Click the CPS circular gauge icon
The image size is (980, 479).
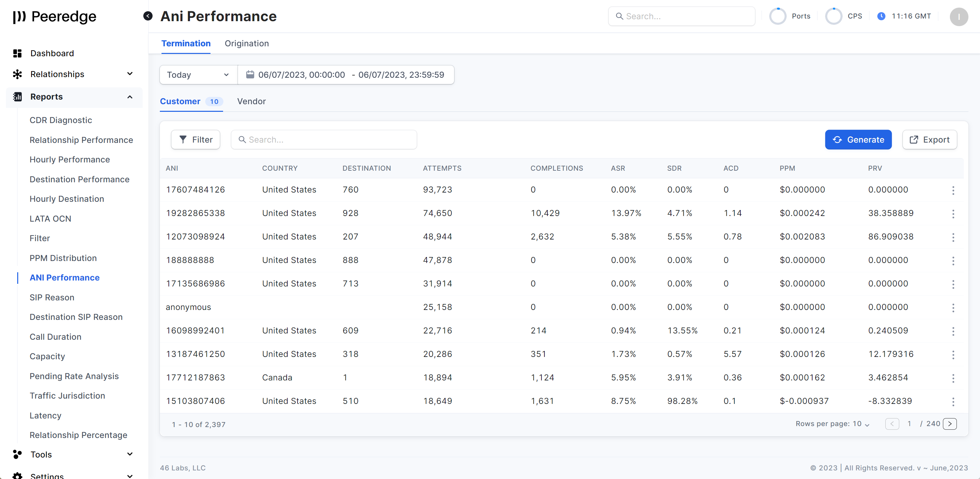pos(833,16)
